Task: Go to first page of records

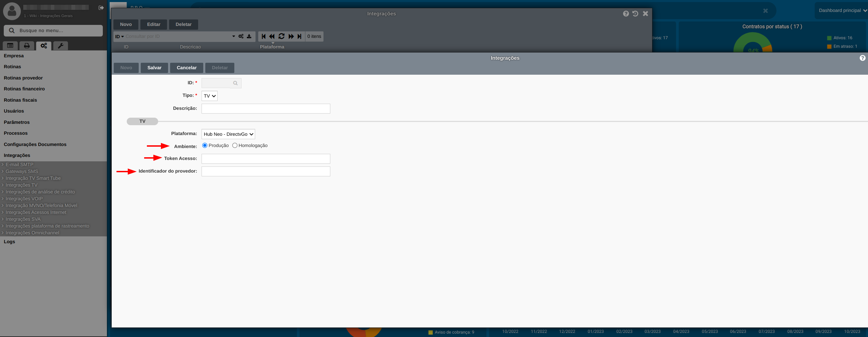Action: point(264,36)
